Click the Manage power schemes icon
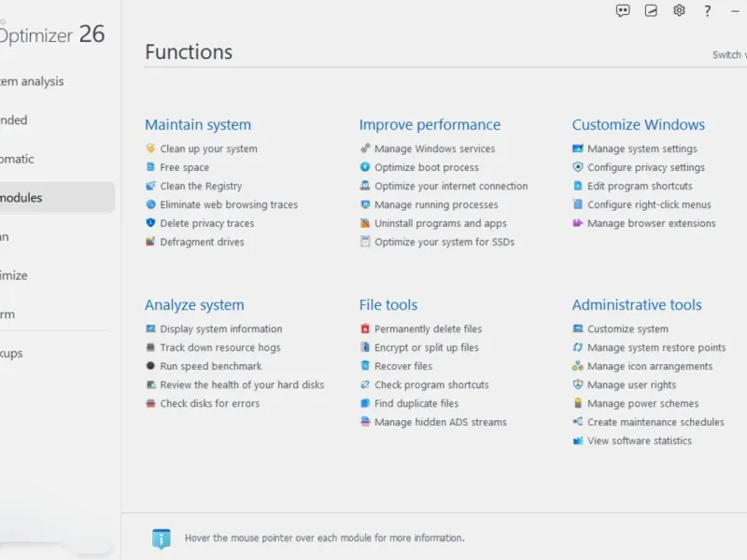Viewport: 747px width, 560px height. pos(579,403)
